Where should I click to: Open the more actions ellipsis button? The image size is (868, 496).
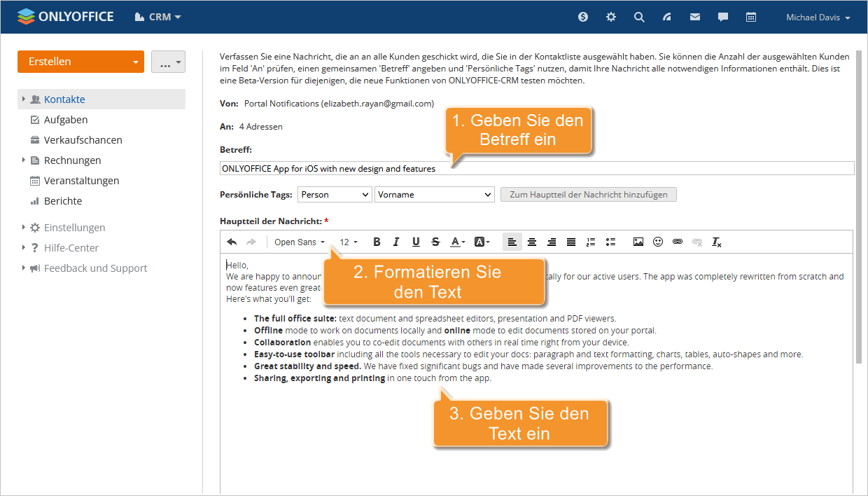tap(168, 62)
